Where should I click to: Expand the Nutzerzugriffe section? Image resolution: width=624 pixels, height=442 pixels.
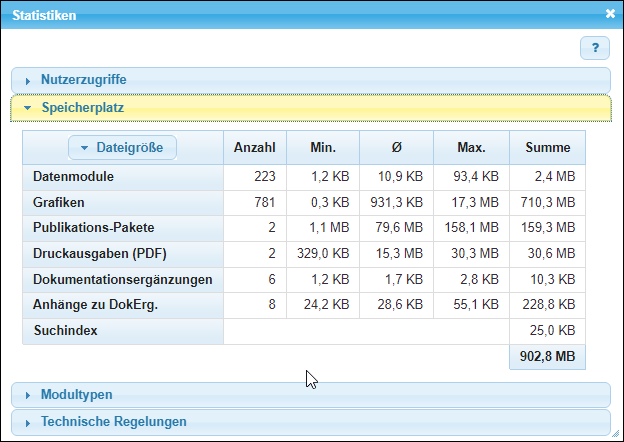[x=83, y=79]
